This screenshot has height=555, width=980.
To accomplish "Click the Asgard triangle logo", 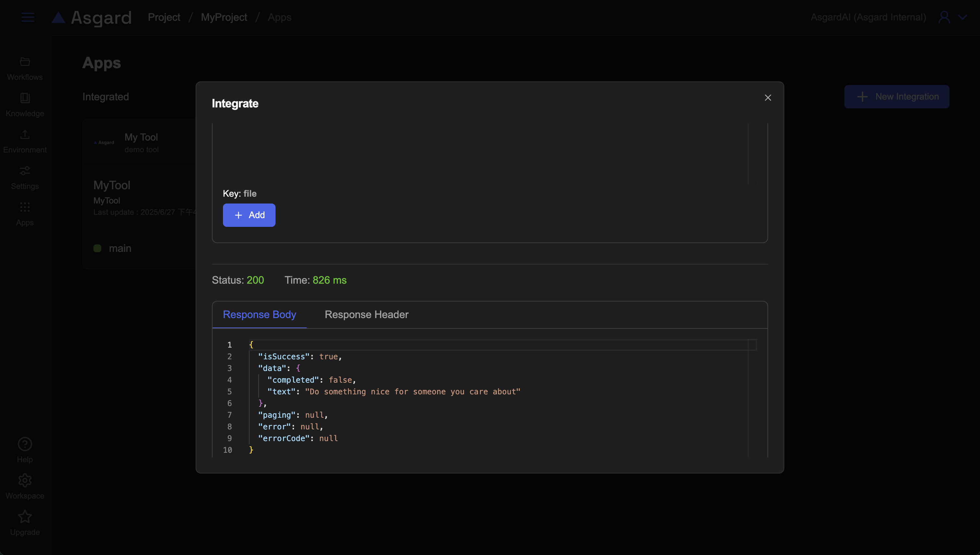I will tap(58, 17).
